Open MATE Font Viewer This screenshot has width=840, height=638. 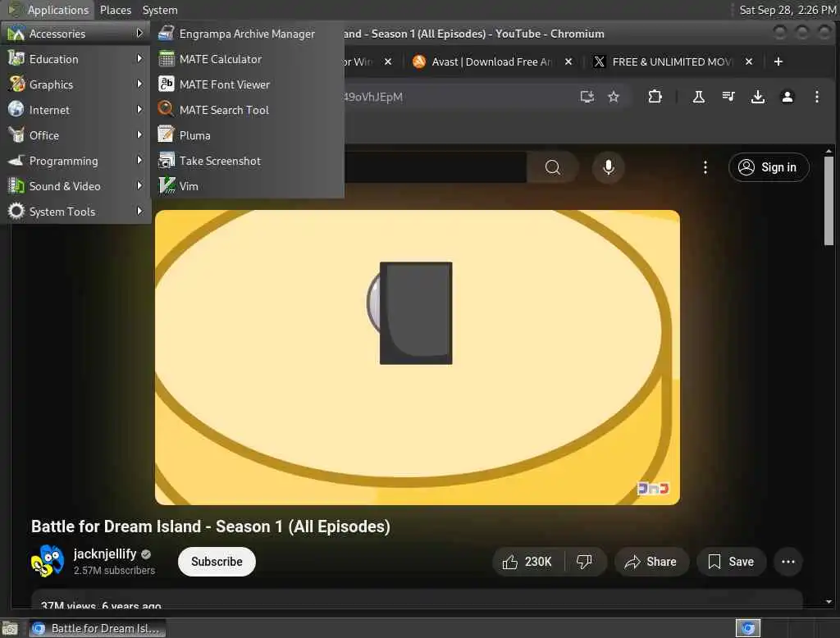tap(247, 84)
